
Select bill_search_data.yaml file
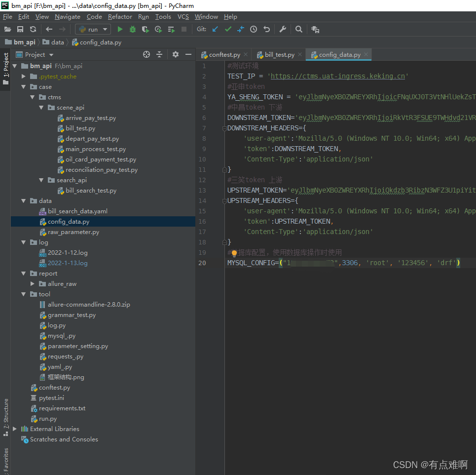[x=78, y=211]
